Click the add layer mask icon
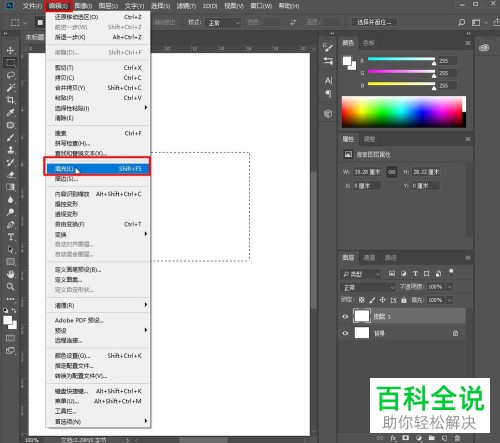Image resolution: width=500 pixels, height=443 pixels. 406,438
